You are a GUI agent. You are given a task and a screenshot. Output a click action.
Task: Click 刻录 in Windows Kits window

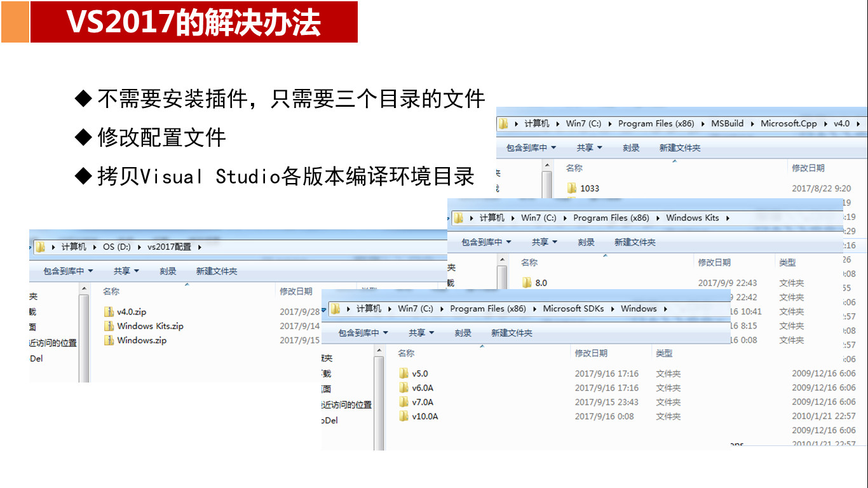click(x=586, y=242)
